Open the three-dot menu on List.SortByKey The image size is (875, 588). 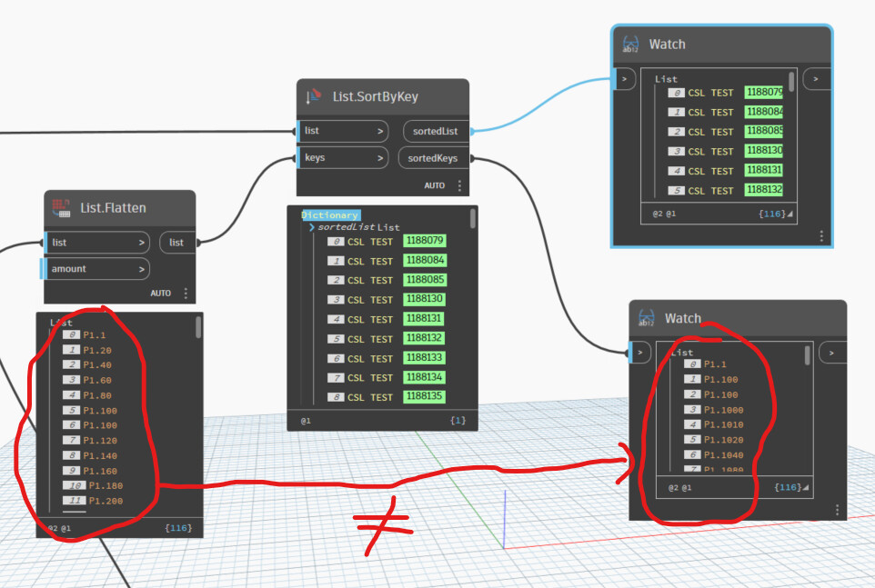tap(458, 185)
